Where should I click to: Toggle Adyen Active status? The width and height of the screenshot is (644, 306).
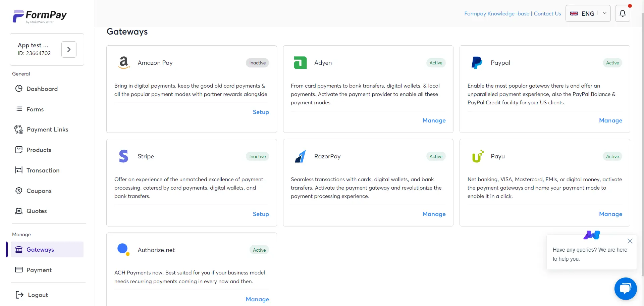[435, 63]
